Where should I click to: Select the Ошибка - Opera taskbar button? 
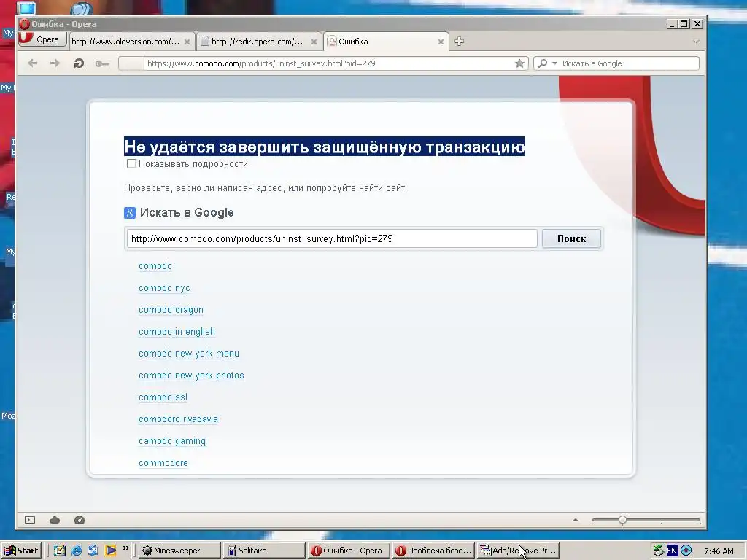[x=349, y=551]
